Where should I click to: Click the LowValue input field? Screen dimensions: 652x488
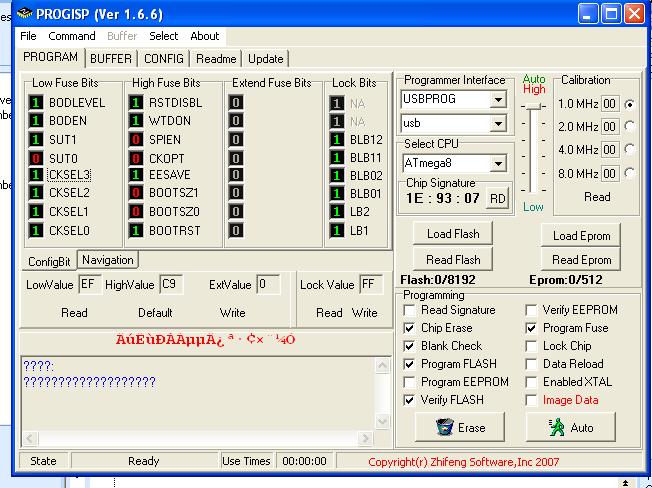click(89, 285)
